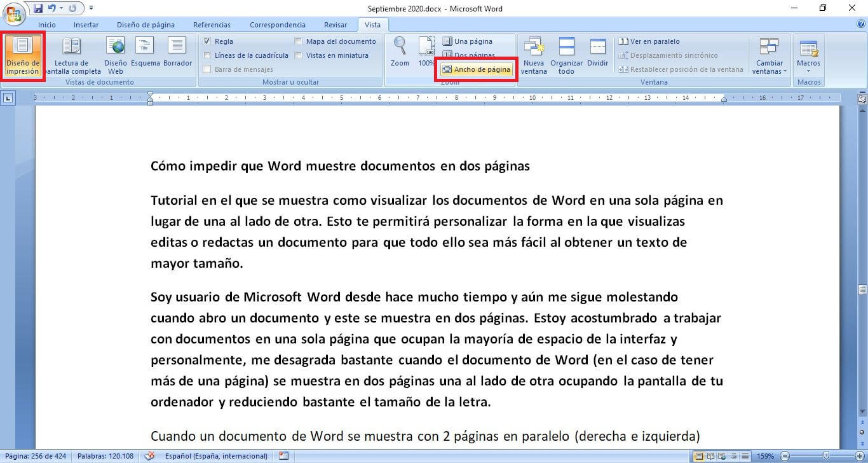Click the vertical scrollbar thumb
The width and height of the screenshot is (868, 463).
click(x=862, y=289)
